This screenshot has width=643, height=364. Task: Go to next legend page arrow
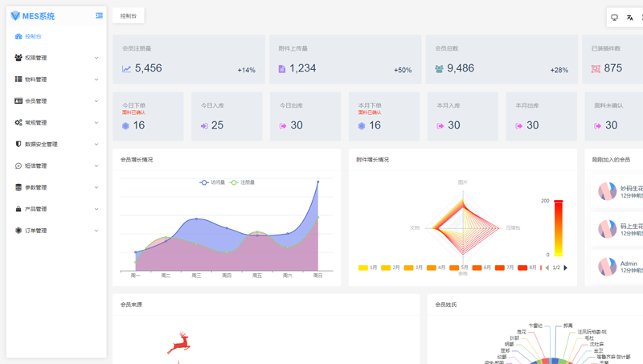[x=566, y=268]
